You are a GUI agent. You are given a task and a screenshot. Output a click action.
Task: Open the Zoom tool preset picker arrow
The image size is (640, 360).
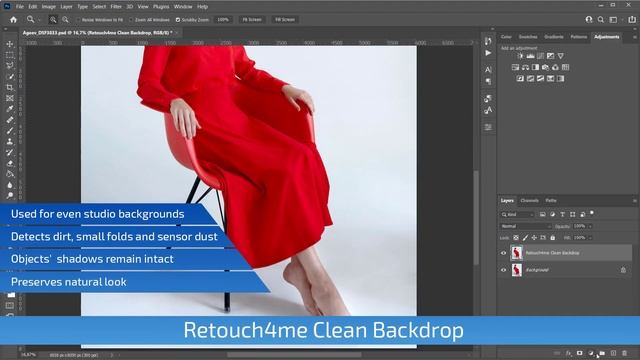point(40,20)
